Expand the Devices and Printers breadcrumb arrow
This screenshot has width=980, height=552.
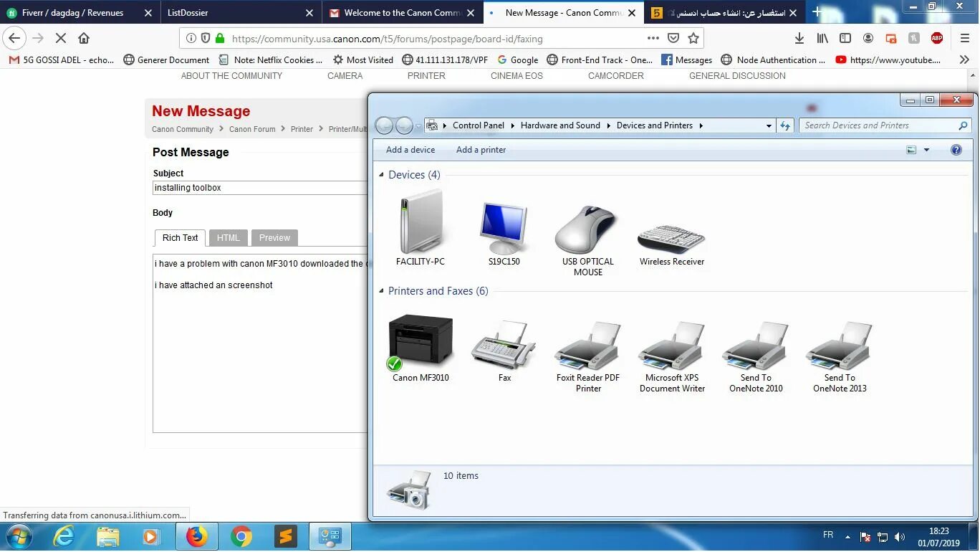pyautogui.click(x=701, y=125)
